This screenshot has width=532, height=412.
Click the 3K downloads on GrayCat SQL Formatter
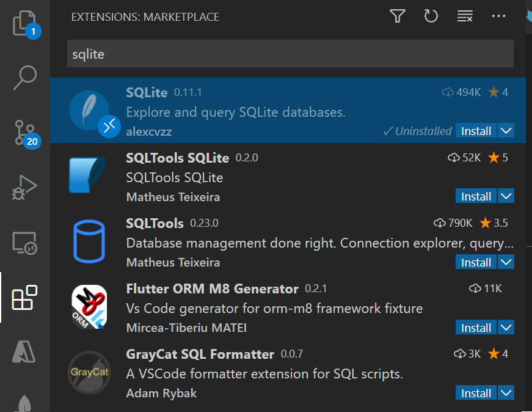click(467, 354)
